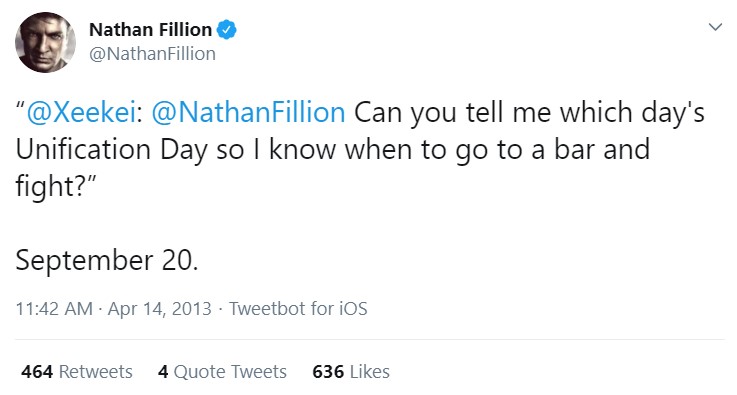
Task: Click the horizontal divider above the tweet stats
Action: point(369,340)
